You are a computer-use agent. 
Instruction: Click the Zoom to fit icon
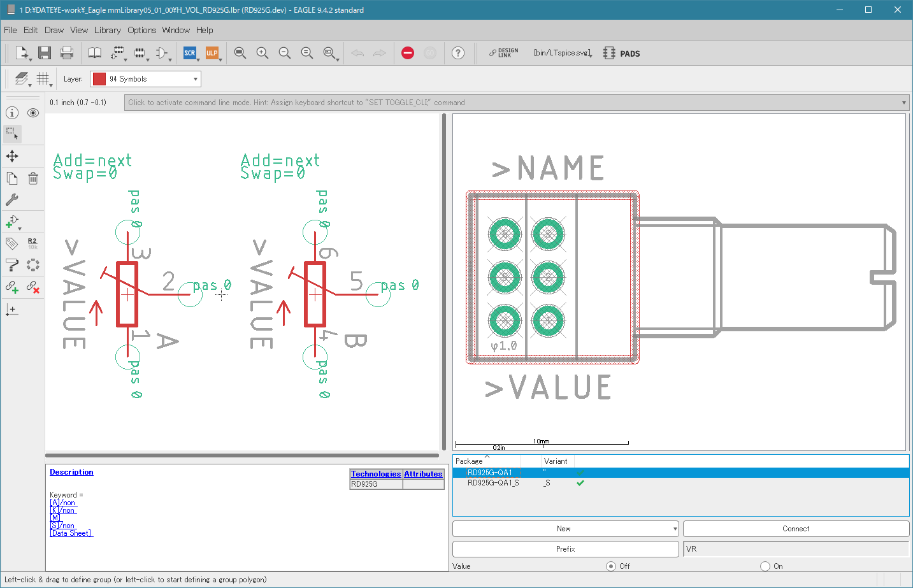240,53
